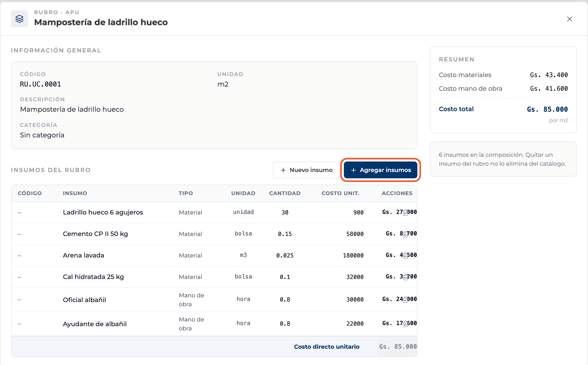The height and width of the screenshot is (365, 588).
Task: Click the Agregar insumos button
Action: point(381,170)
